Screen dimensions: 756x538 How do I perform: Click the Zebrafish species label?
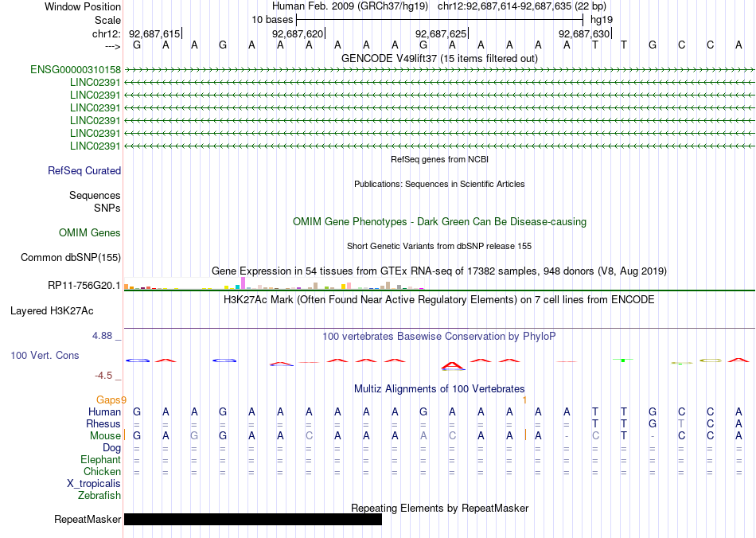point(99,495)
